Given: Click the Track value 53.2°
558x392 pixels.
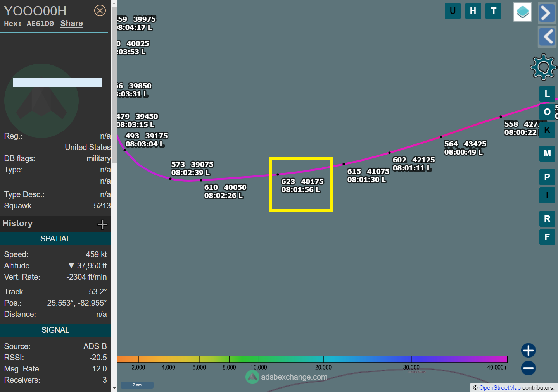Looking at the screenshot, I should (x=98, y=292).
